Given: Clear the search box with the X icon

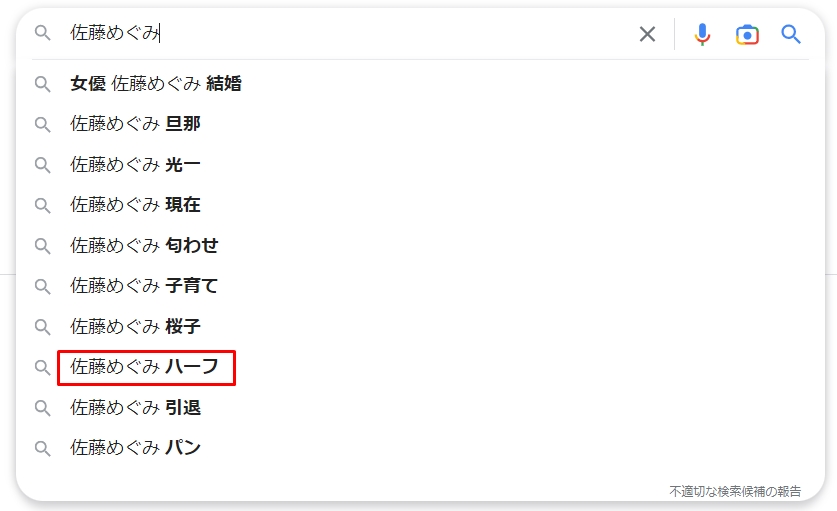Looking at the screenshot, I should pyautogui.click(x=647, y=34).
